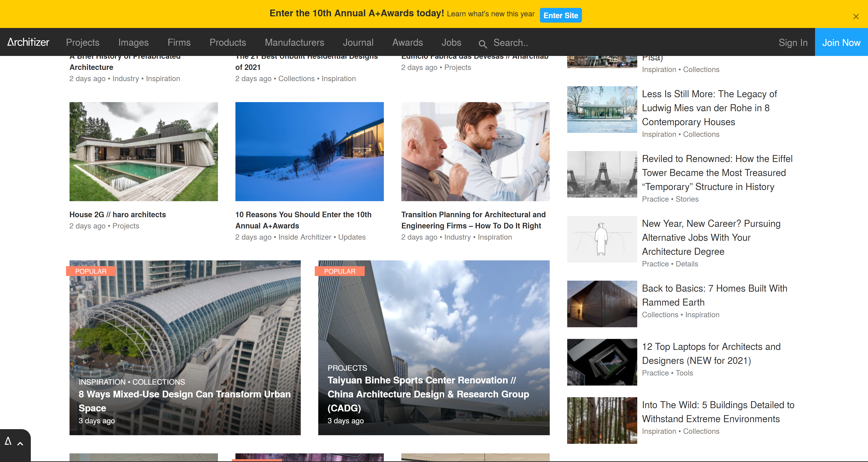Open the Projects menu item
Screen dimensions: 868x462
83,42
